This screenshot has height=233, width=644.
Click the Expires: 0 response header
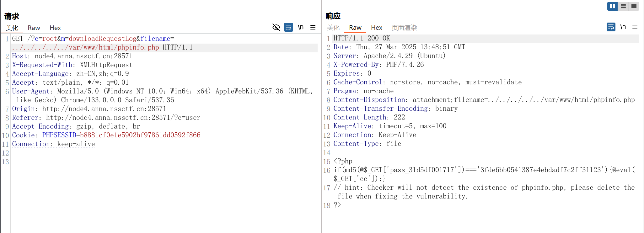click(x=352, y=73)
